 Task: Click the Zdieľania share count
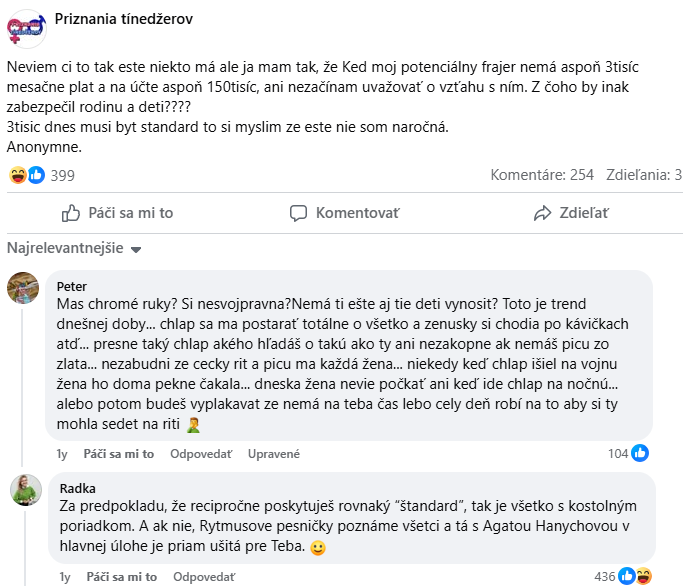(x=644, y=175)
